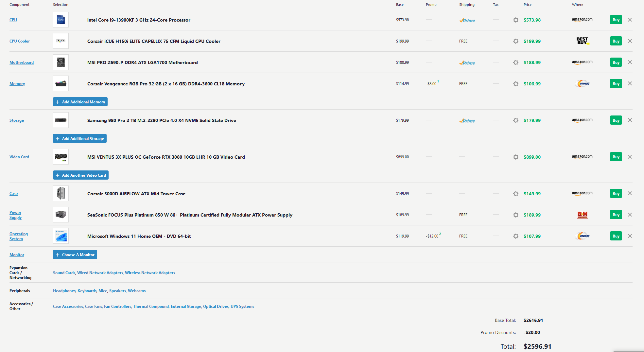The width and height of the screenshot is (644, 352).
Task: Remove the SeaSonic power supply
Action: pyautogui.click(x=630, y=215)
